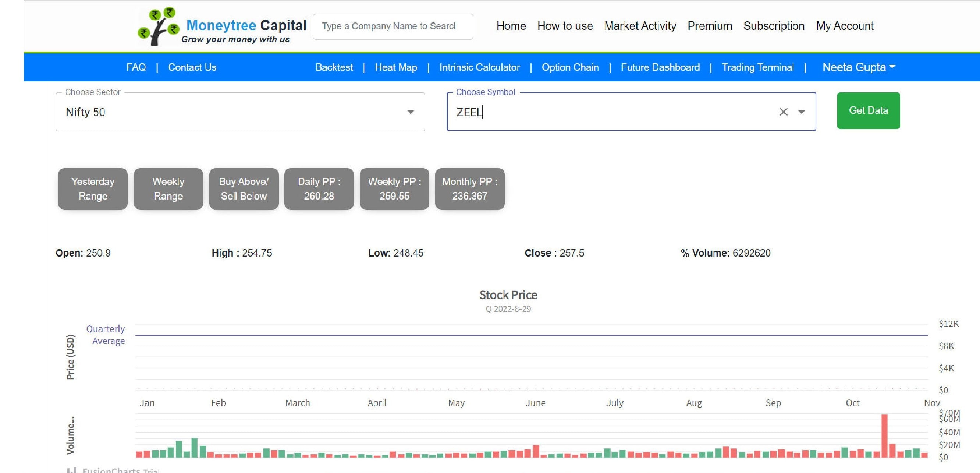Click the Quarterly Average line label
Viewport: 980px width, 473px height.
(106, 335)
